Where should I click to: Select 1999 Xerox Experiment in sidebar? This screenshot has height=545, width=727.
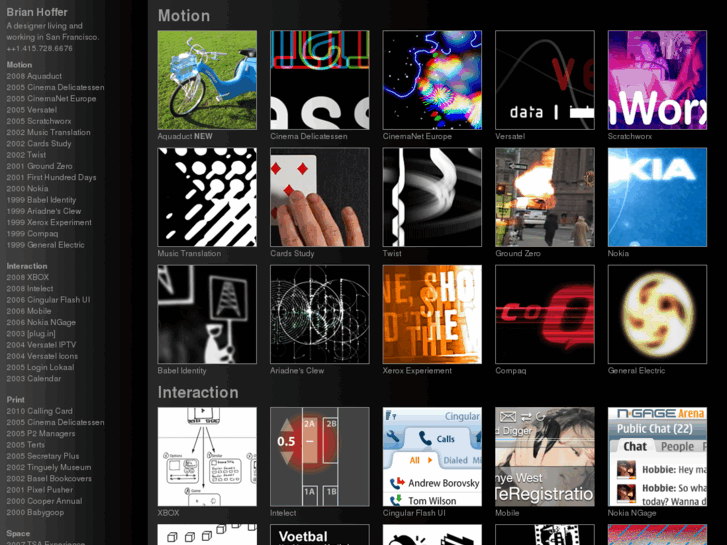pyautogui.click(x=49, y=222)
